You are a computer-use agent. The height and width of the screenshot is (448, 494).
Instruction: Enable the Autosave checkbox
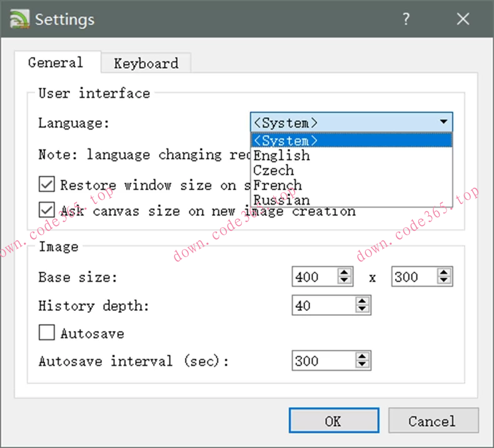click(47, 333)
